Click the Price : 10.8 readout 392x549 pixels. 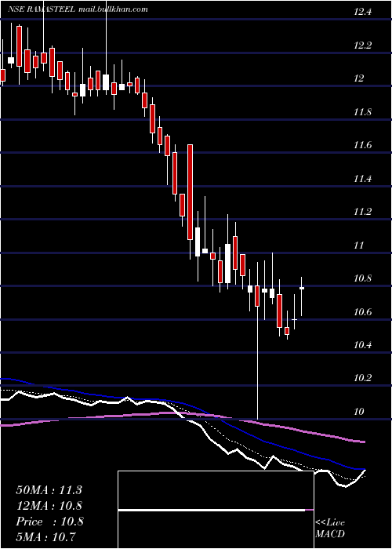pos(49,522)
